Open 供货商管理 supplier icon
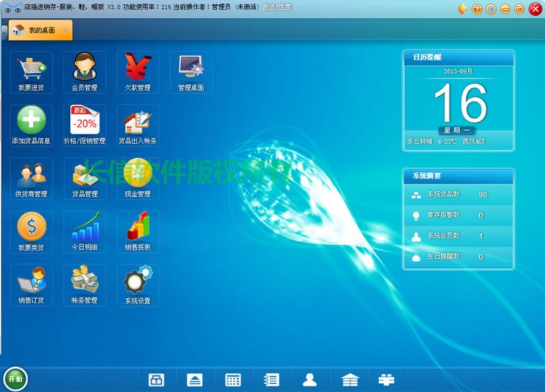 click(31, 178)
